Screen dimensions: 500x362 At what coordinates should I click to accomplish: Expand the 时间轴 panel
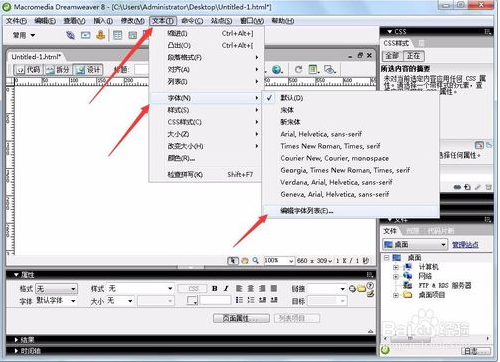pos(16,351)
